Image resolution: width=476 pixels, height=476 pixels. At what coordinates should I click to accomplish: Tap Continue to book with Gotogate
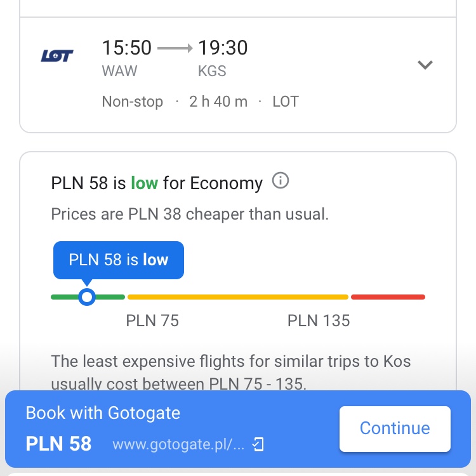395,428
